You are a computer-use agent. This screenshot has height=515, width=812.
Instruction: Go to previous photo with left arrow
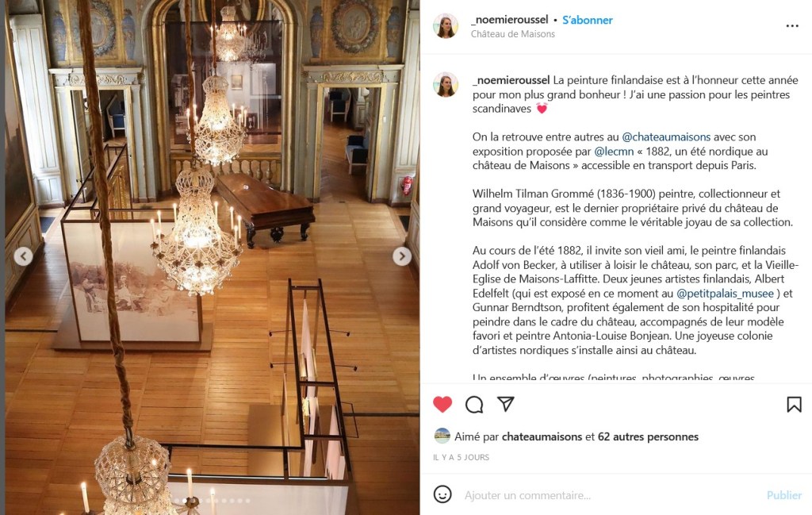pos(23,256)
